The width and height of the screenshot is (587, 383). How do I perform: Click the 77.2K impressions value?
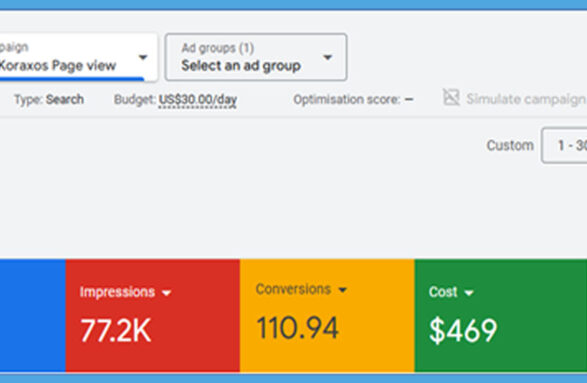click(x=116, y=330)
